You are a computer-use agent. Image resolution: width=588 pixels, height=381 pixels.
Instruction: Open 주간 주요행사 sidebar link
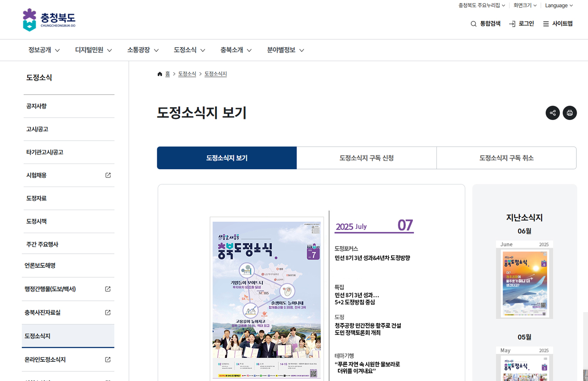pyautogui.click(x=42, y=244)
